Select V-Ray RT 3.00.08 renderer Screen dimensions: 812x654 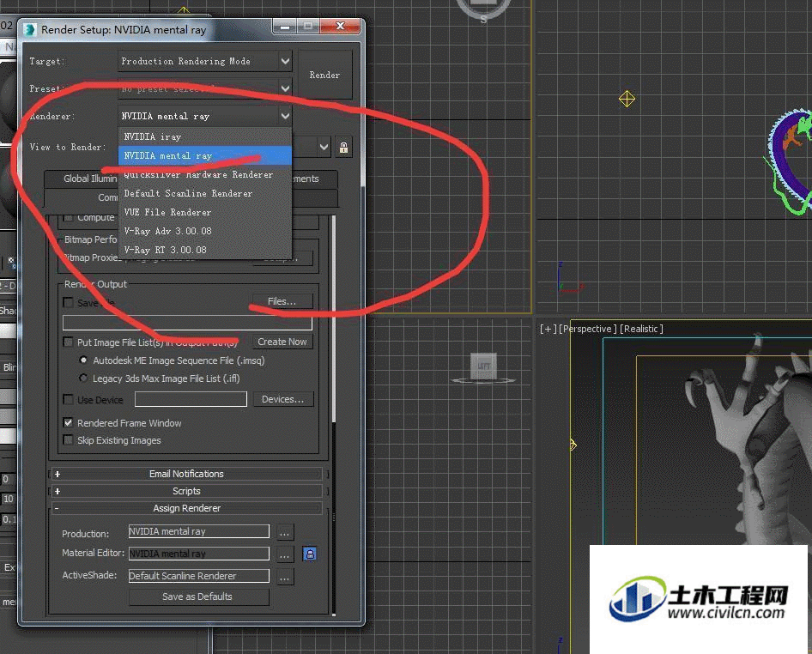click(x=204, y=250)
